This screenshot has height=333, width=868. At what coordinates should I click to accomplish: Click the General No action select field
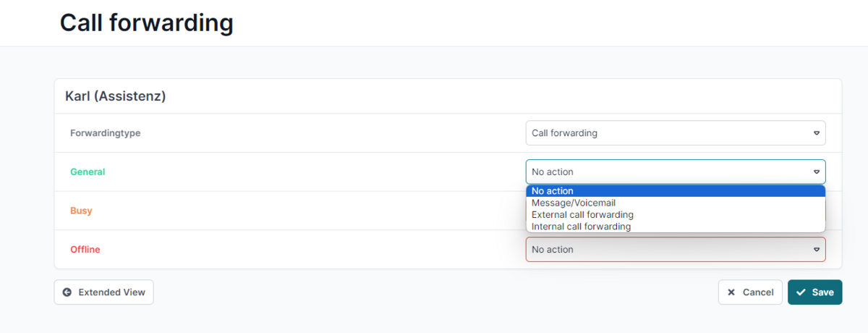click(676, 172)
